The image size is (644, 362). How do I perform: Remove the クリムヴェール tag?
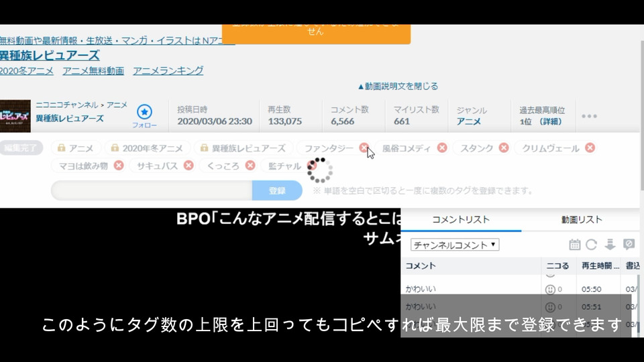590,147
